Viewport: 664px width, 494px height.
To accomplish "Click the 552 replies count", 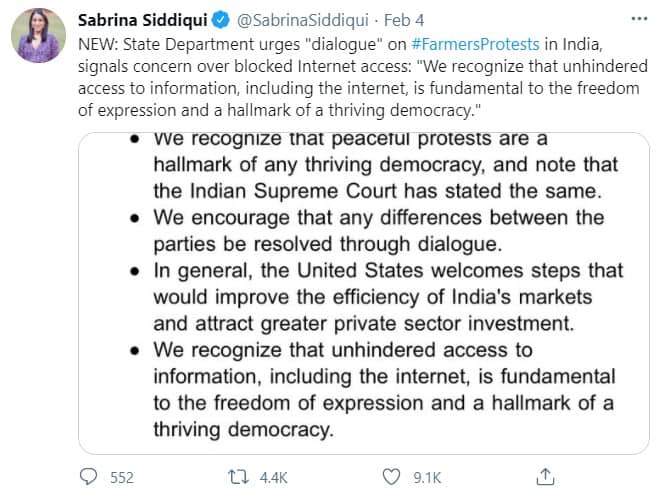I will pos(121,477).
